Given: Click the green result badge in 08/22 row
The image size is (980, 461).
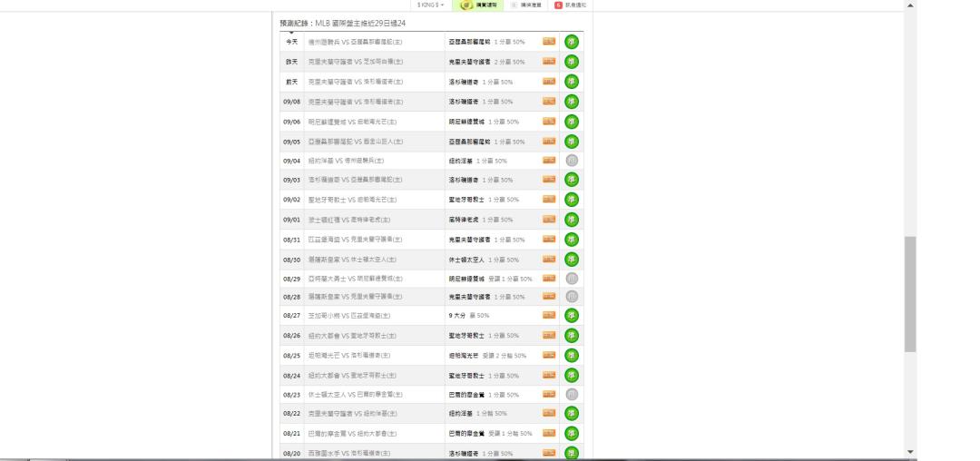Looking at the screenshot, I should 572,414.
